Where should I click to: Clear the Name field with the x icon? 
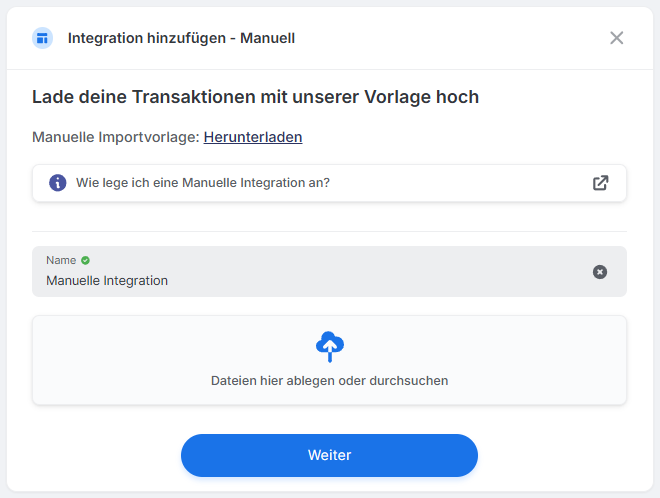click(600, 272)
